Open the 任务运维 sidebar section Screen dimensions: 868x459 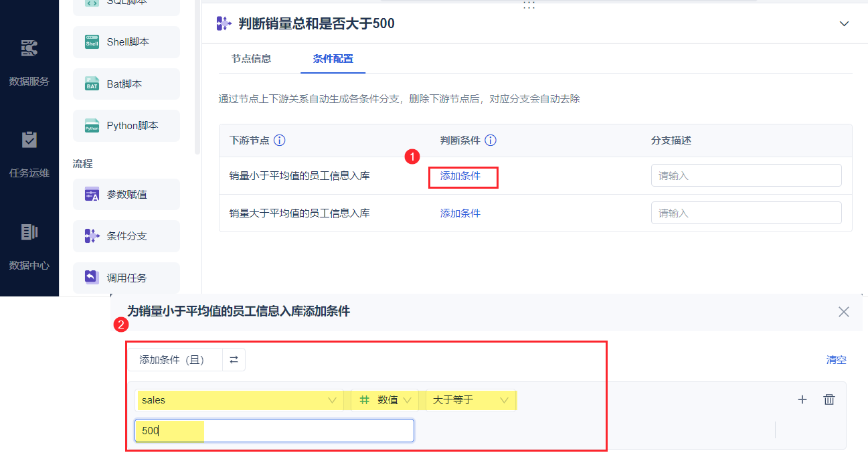click(29, 155)
